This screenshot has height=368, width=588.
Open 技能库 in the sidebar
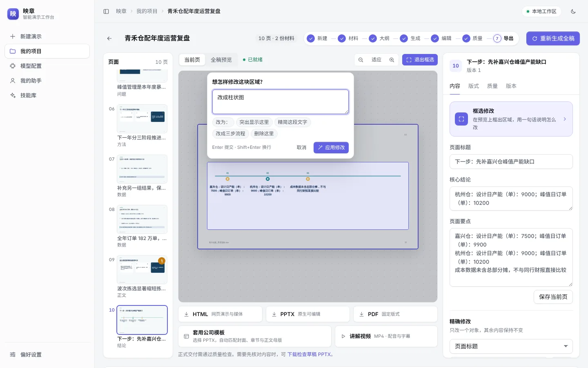pyautogui.click(x=47, y=95)
